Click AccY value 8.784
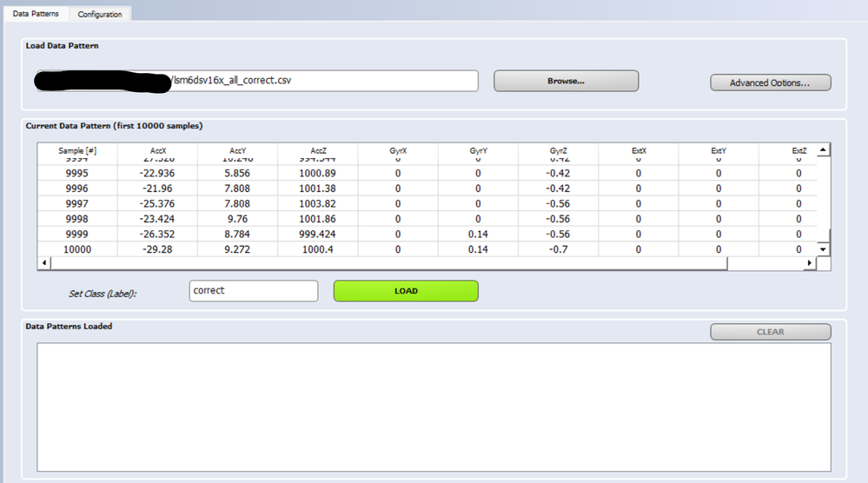This screenshot has width=868, height=483. (x=237, y=234)
